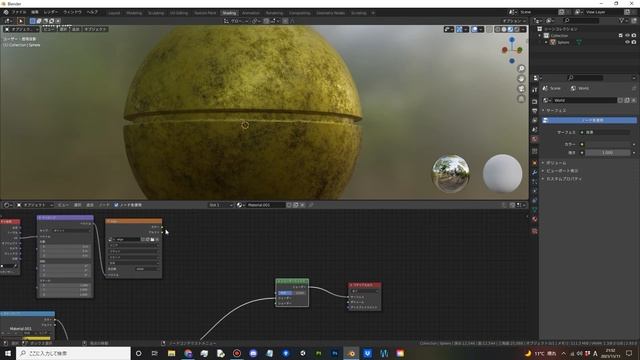Image resolution: width=640 pixels, height=360 pixels.
Task: Open the Scene properties tab
Action: (535, 130)
